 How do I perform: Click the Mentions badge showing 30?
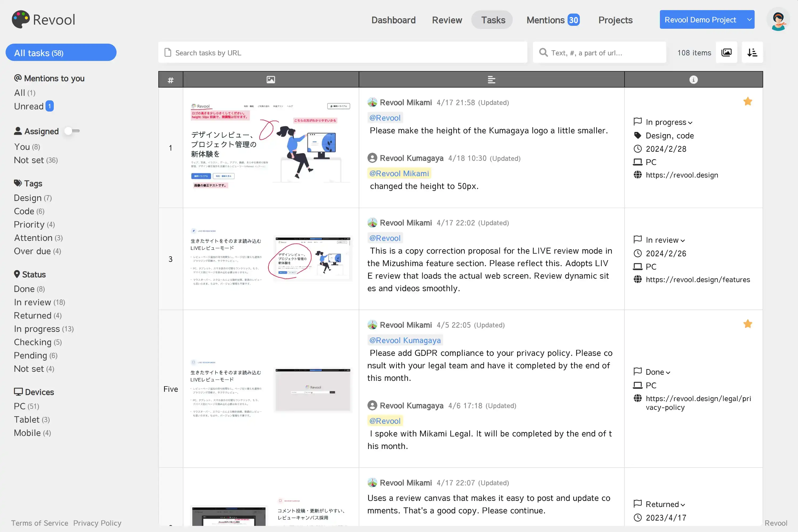[x=573, y=20]
